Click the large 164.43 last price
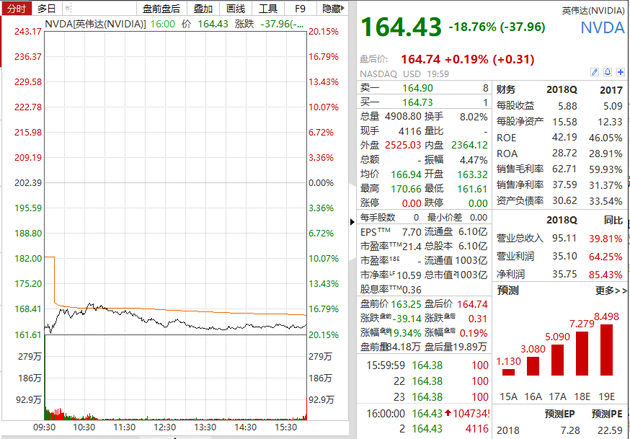The width and height of the screenshot is (630, 439). [x=401, y=27]
